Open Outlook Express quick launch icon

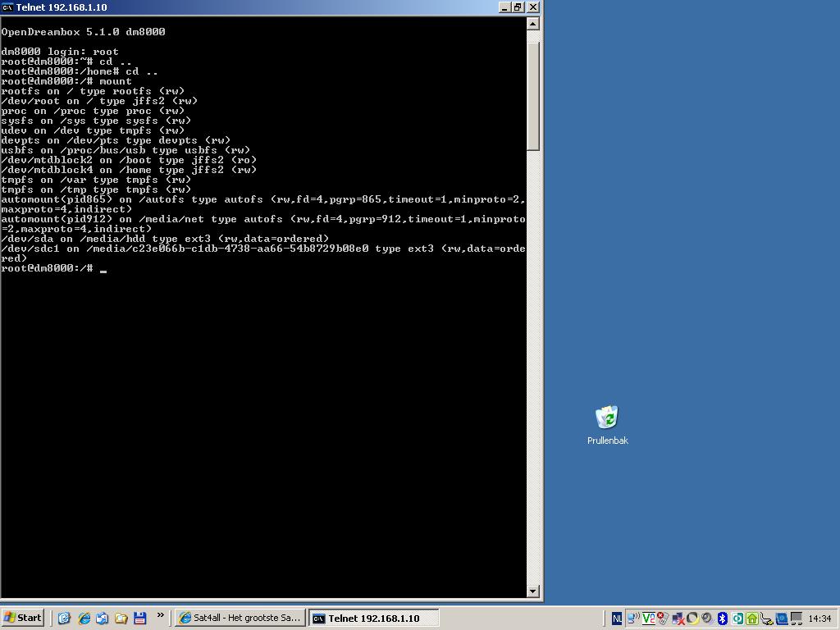pos(102,618)
